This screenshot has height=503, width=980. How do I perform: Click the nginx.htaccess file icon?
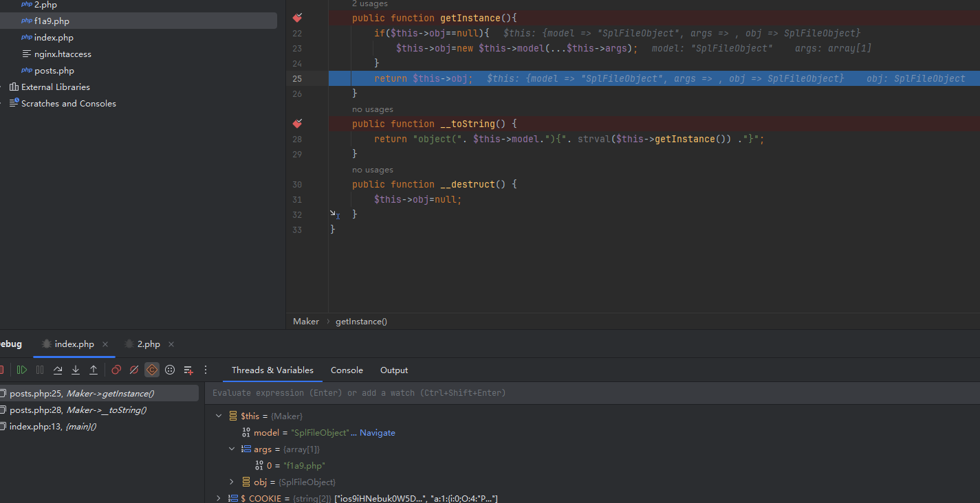(27, 54)
